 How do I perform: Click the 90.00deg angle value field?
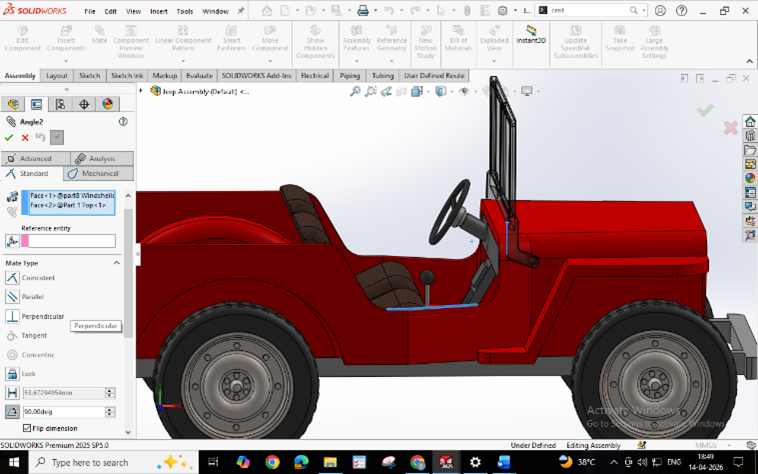click(x=63, y=412)
